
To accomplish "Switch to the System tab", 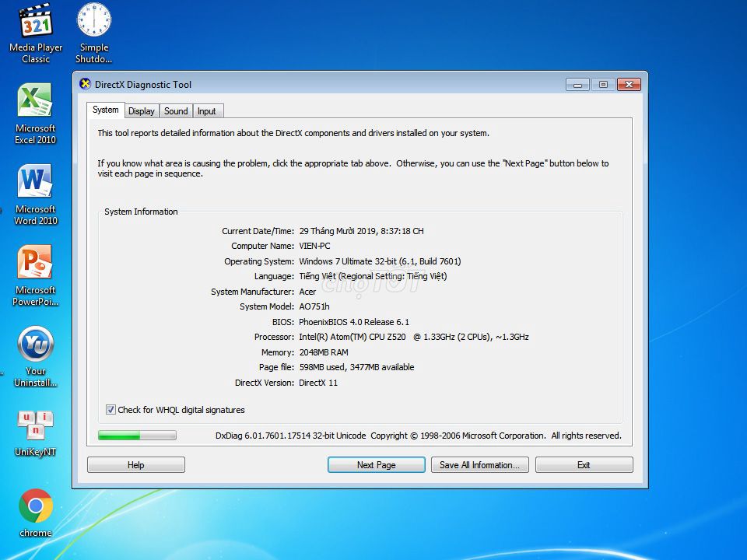I will (x=105, y=110).
